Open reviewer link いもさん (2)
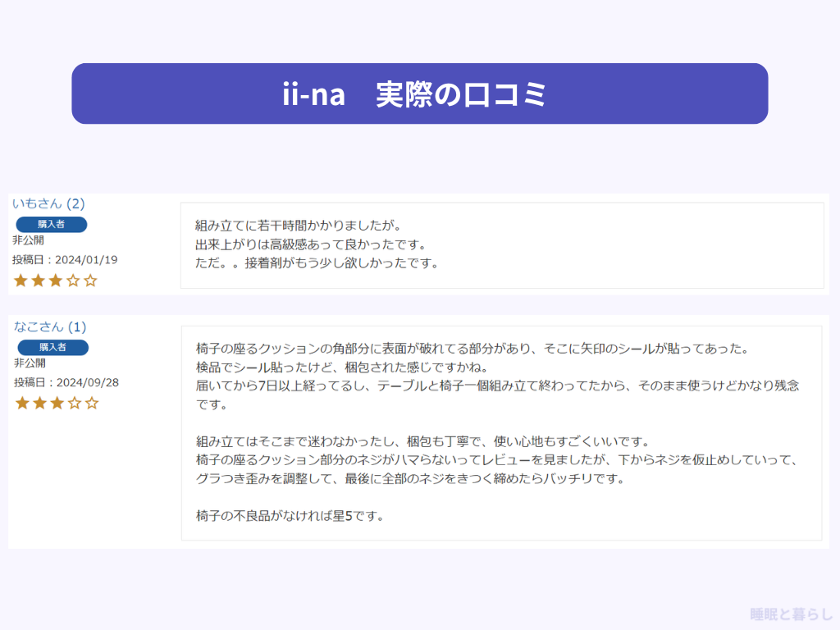The image size is (840, 630). pos(48,203)
